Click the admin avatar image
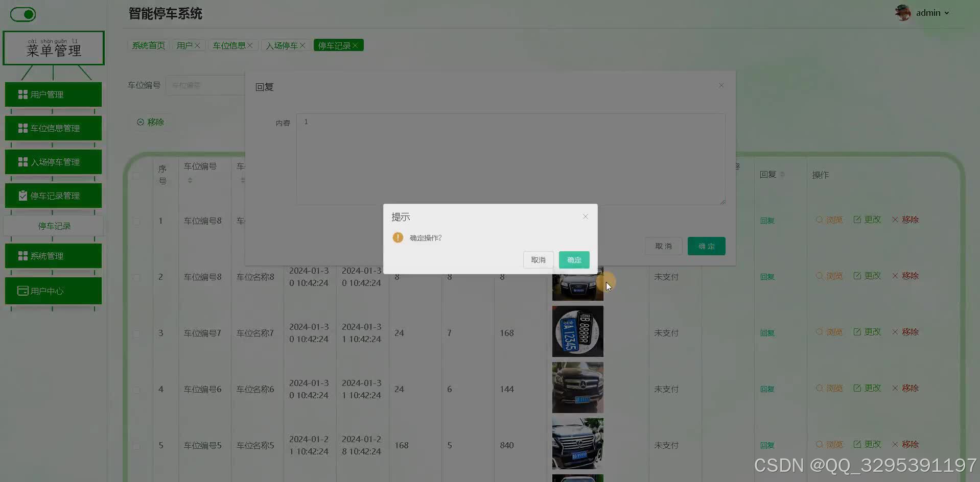980x482 pixels. click(903, 13)
